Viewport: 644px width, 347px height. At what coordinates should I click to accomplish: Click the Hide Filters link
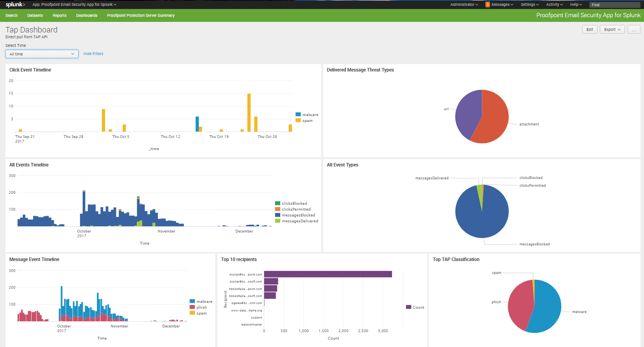click(93, 54)
